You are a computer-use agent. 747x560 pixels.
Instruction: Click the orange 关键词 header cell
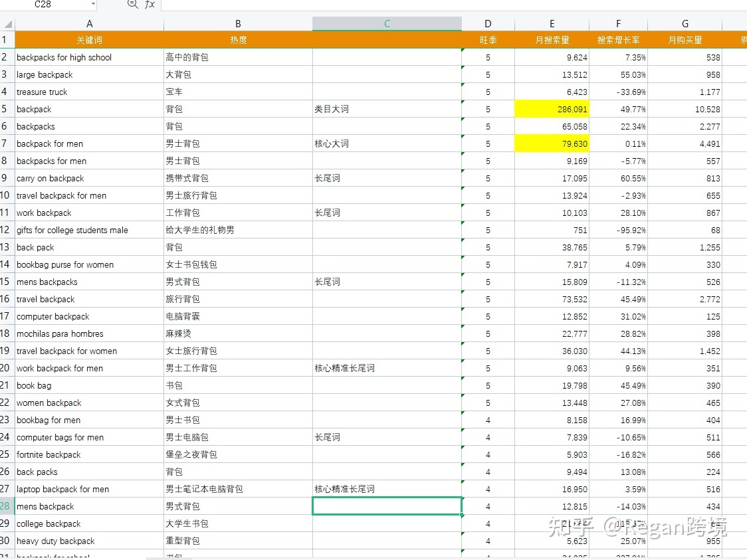[89, 40]
